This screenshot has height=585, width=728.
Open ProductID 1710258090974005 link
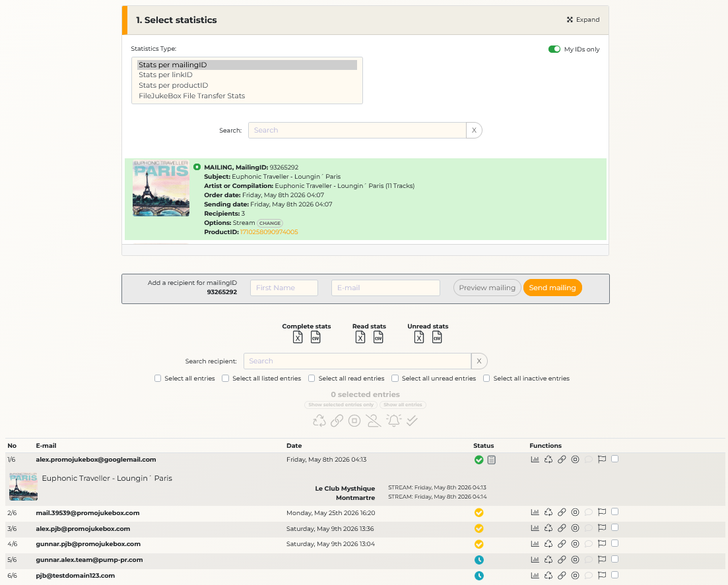click(x=269, y=232)
